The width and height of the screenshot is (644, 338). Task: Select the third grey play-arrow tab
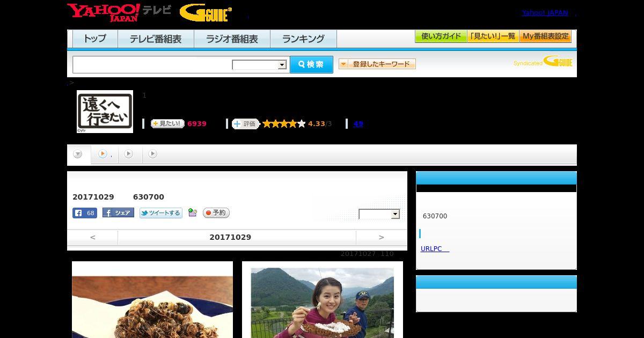[x=128, y=154]
